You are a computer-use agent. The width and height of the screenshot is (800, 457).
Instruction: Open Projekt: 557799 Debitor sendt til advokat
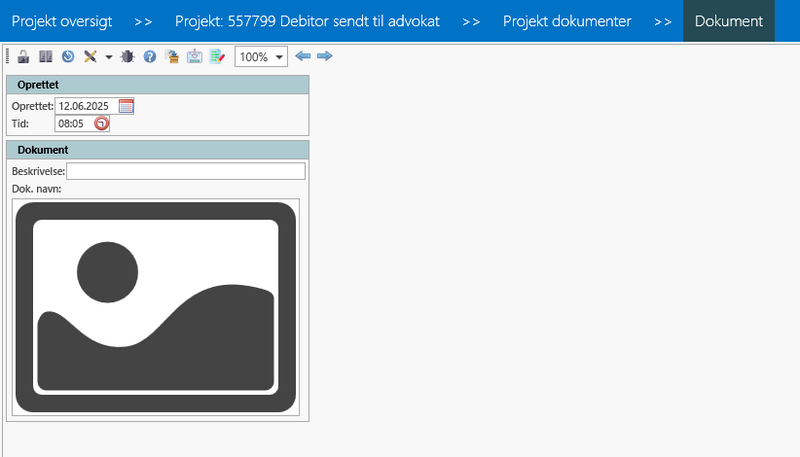(x=307, y=21)
